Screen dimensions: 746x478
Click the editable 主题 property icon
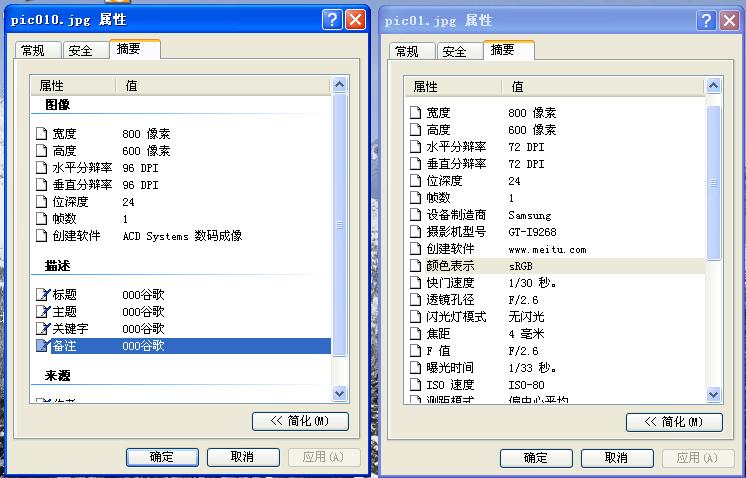(x=43, y=312)
